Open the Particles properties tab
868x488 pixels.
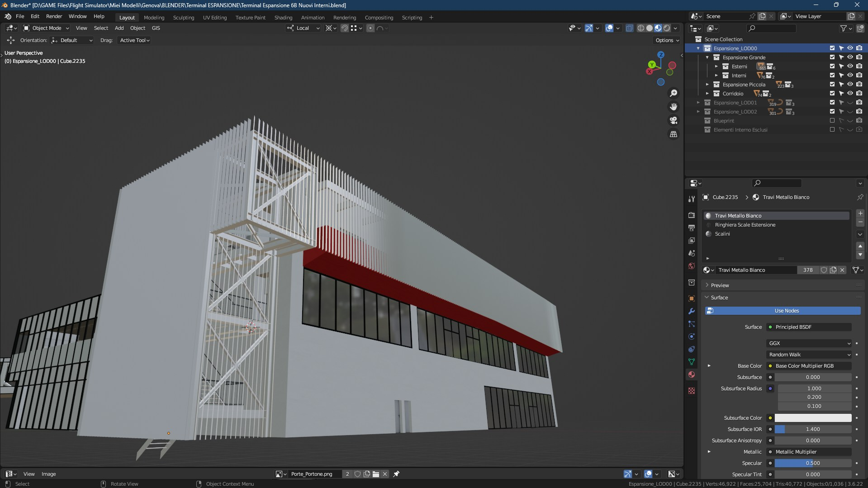pos(691,324)
